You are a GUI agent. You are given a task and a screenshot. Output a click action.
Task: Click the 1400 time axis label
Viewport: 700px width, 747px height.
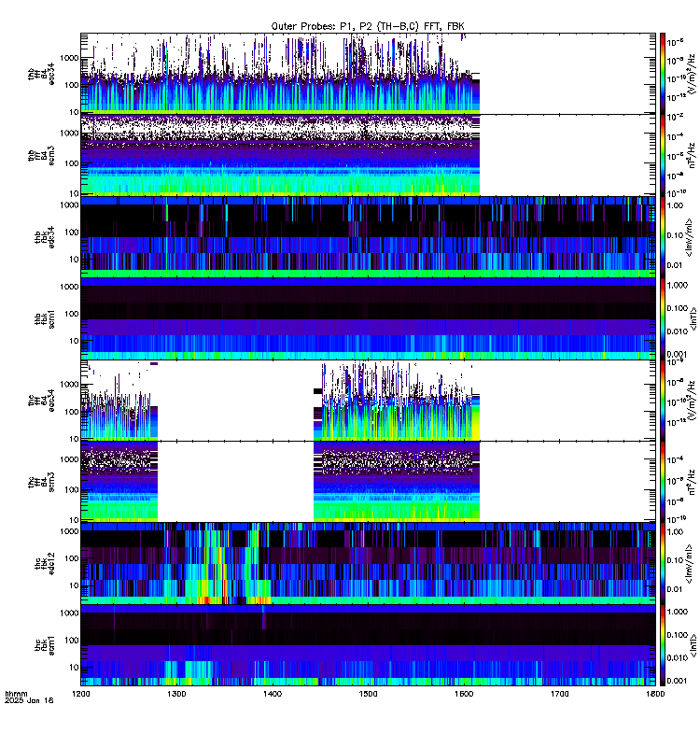(272, 694)
